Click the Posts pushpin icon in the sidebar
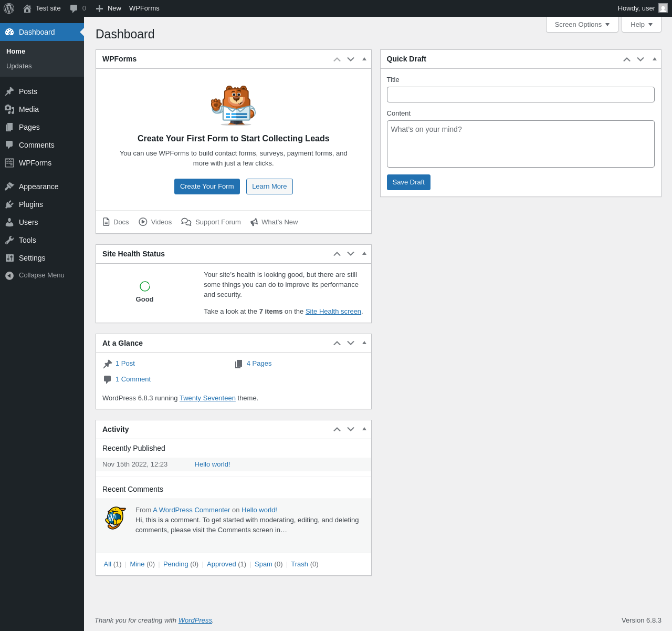The width and height of the screenshot is (672, 631). pyautogui.click(x=9, y=91)
